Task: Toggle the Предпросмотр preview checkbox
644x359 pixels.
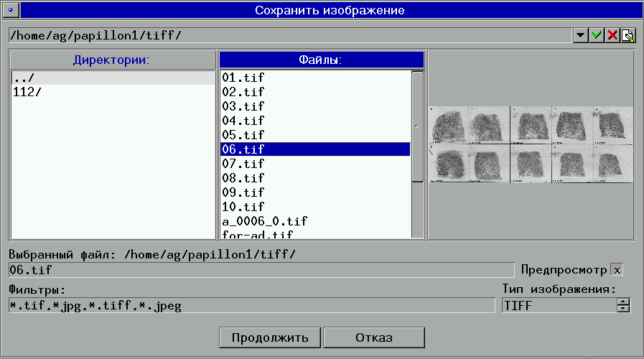Action: tap(617, 270)
